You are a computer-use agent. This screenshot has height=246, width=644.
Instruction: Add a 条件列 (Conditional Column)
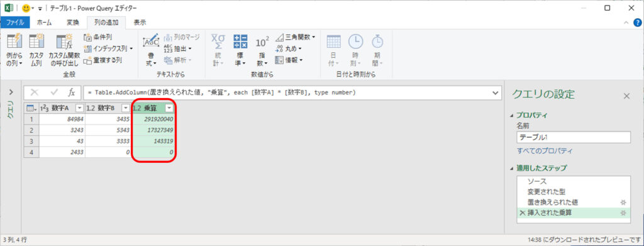[x=97, y=37]
